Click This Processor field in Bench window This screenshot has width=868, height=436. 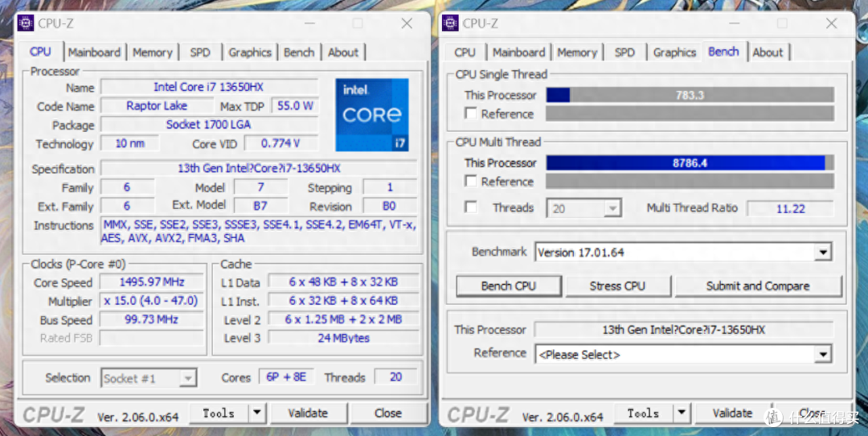coord(684,330)
